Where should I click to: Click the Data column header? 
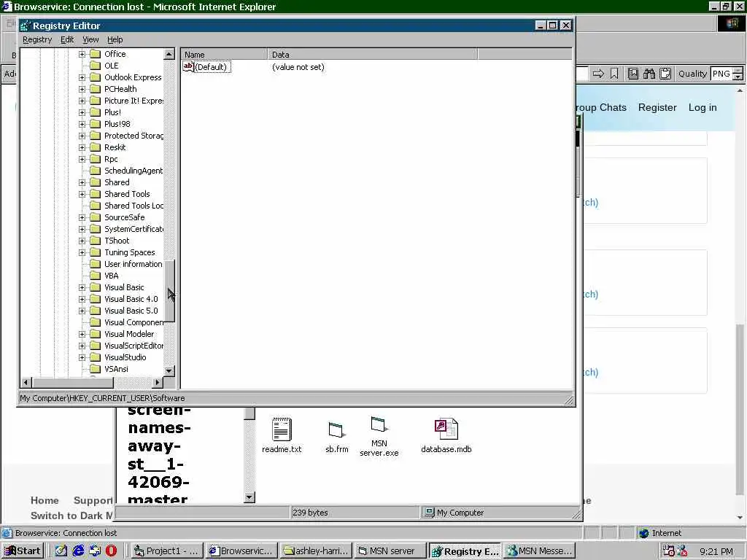(372, 54)
